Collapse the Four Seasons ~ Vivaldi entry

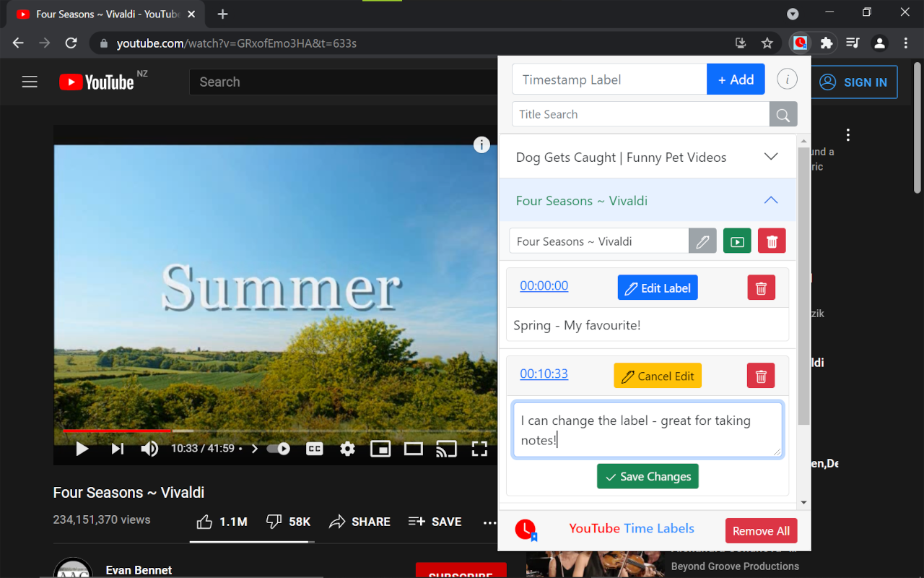click(x=770, y=200)
